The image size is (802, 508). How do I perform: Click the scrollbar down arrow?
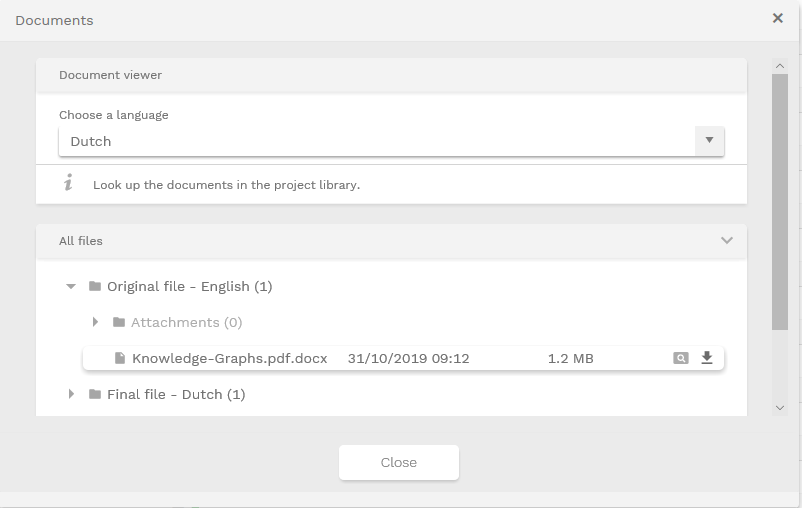pyautogui.click(x=780, y=407)
